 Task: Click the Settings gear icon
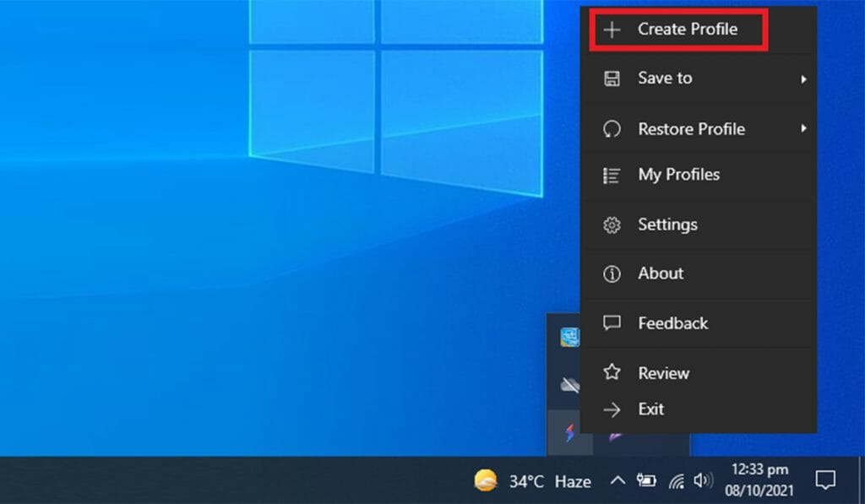coord(612,225)
